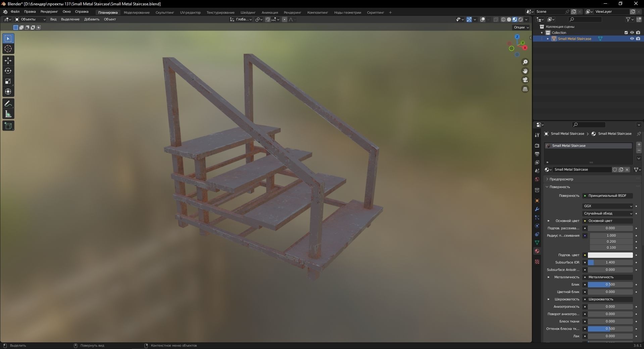Toggle viewport overlays button
Screen dimensions: 644x349
pyautogui.click(x=483, y=19)
